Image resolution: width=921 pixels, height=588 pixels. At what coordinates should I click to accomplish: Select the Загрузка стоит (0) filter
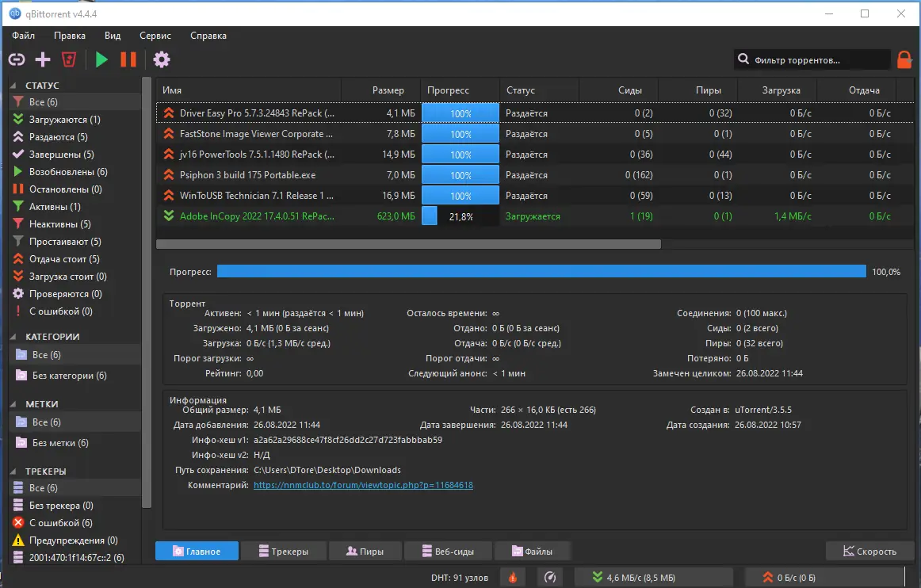click(x=75, y=276)
